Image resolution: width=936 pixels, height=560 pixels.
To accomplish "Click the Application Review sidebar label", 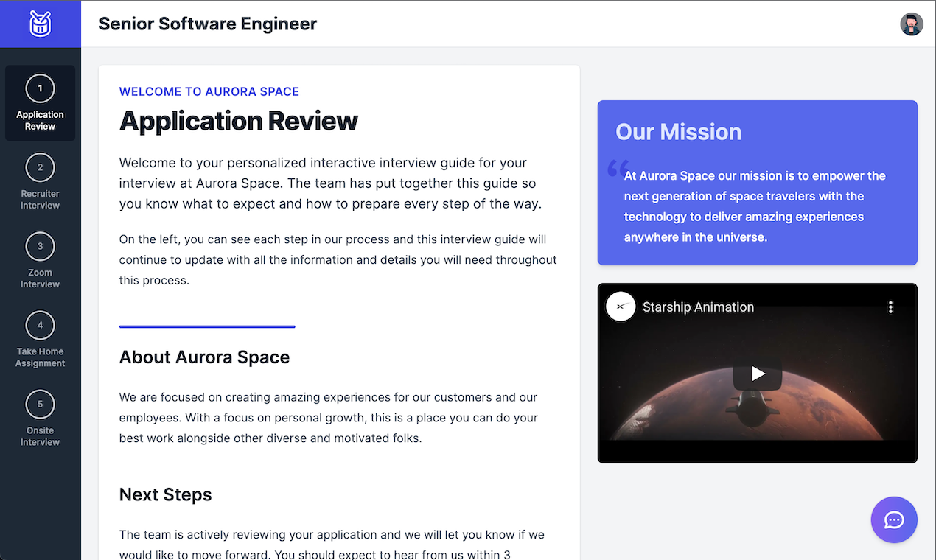I will (x=40, y=120).
